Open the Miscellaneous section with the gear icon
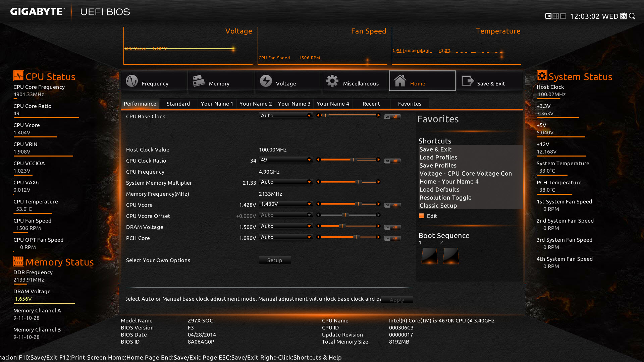Image resolution: width=644 pixels, height=362 pixels. coord(356,81)
